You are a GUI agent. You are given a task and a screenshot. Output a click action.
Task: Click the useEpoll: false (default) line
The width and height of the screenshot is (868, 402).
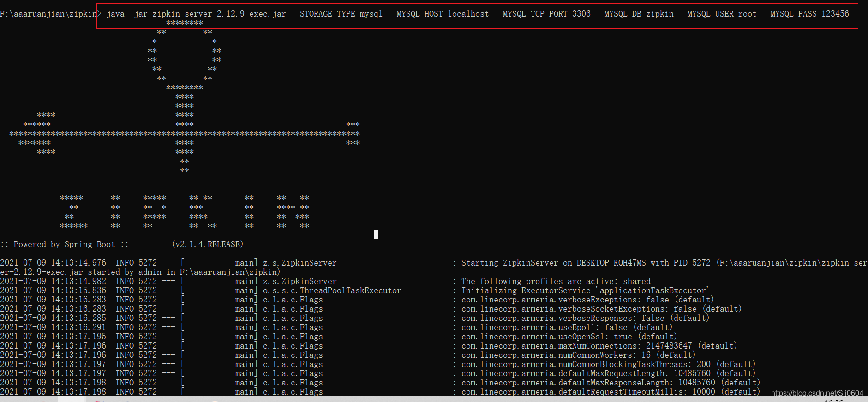(567, 327)
